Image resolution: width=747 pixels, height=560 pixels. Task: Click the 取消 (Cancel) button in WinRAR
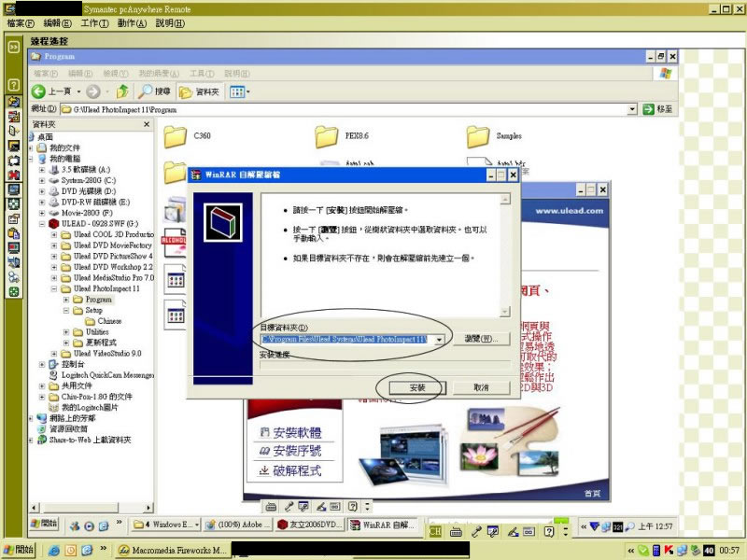coord(481,387)
